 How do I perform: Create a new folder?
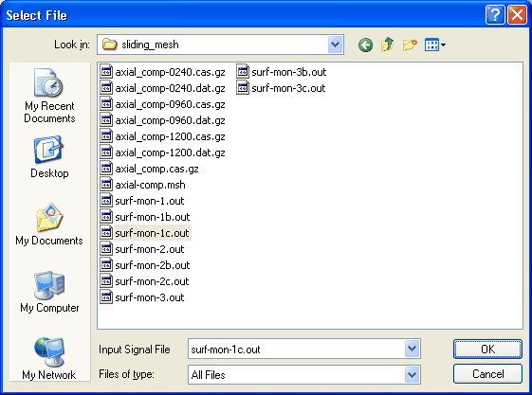(x=410, y=45)
